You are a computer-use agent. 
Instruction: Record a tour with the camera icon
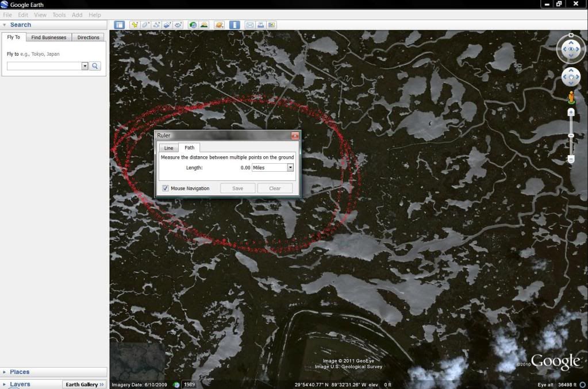pos(178,25)
